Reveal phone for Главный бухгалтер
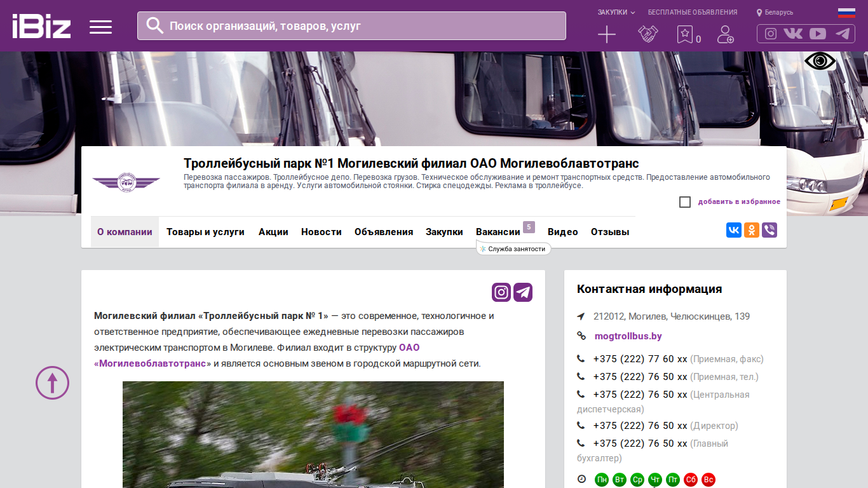The image size is (868, 488). 641,444
